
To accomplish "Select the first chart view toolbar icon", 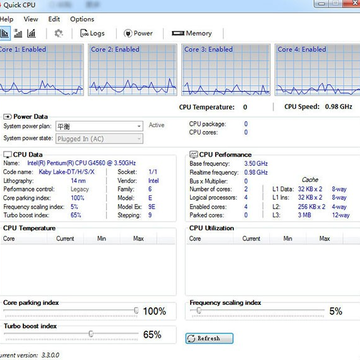I will (5, 33).
